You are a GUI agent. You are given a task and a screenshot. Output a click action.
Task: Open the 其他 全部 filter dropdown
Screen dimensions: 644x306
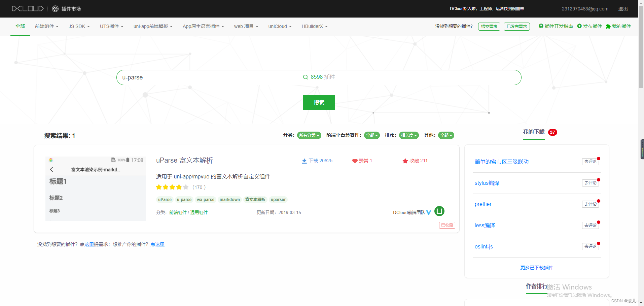[446, 135]
